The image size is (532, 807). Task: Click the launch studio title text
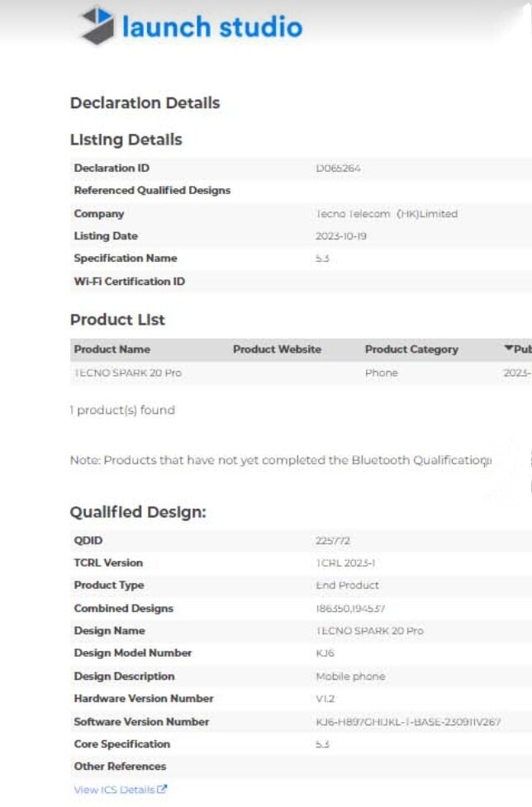click(x=211, y=26)
